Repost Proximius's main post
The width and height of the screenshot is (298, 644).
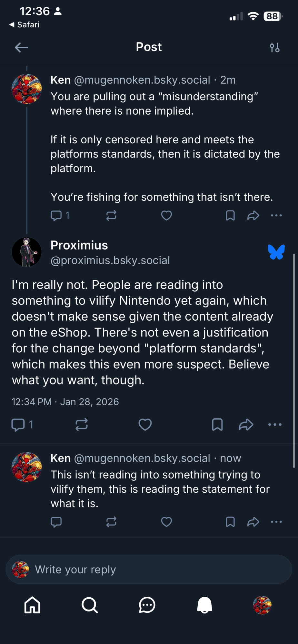click(82, 424)
